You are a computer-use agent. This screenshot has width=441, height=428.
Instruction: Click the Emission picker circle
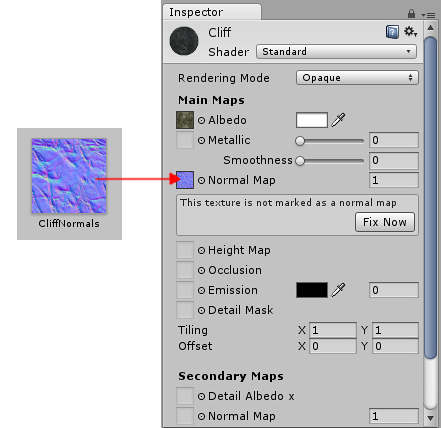point(201,290)
